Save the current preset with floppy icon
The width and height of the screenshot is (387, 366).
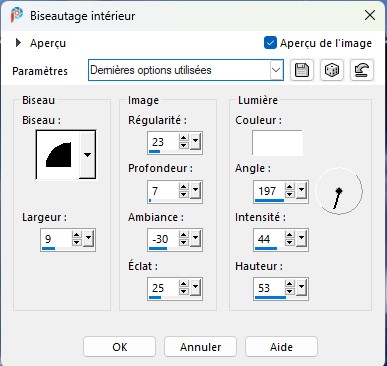click(x=302, y=70)
